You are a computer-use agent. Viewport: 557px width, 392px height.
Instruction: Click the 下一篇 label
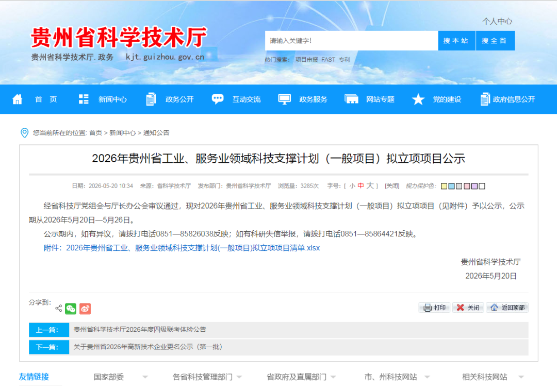49,347
